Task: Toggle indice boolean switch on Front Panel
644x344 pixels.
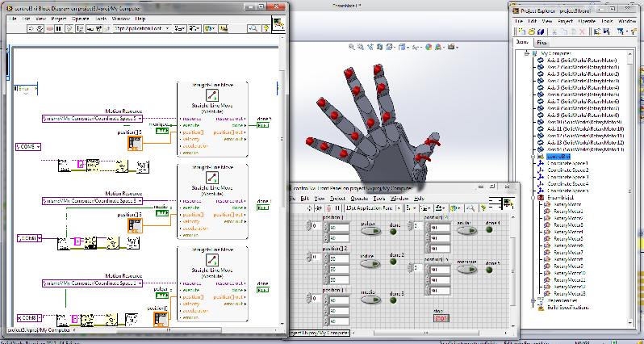Action: click(370, 263)
